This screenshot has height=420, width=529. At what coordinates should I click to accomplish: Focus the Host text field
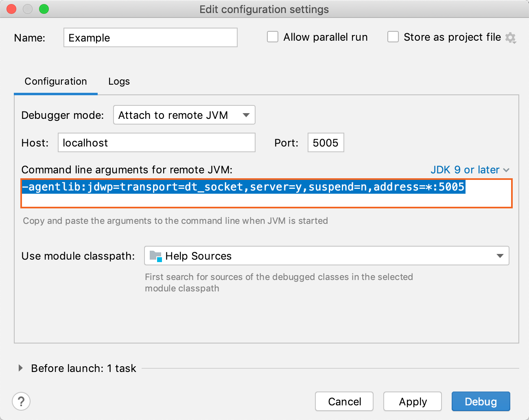[x=156, y=143]
